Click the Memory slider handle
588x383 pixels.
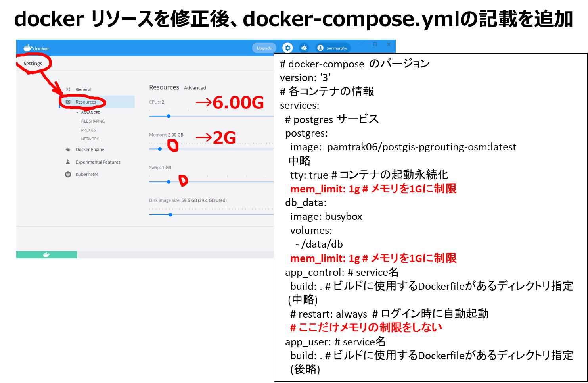point(160,149)
